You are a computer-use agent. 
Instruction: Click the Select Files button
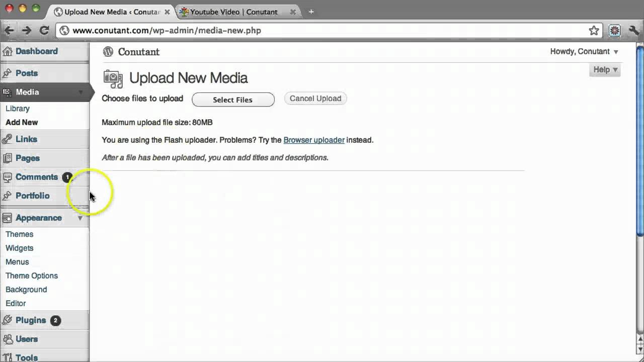click(233, 100)
